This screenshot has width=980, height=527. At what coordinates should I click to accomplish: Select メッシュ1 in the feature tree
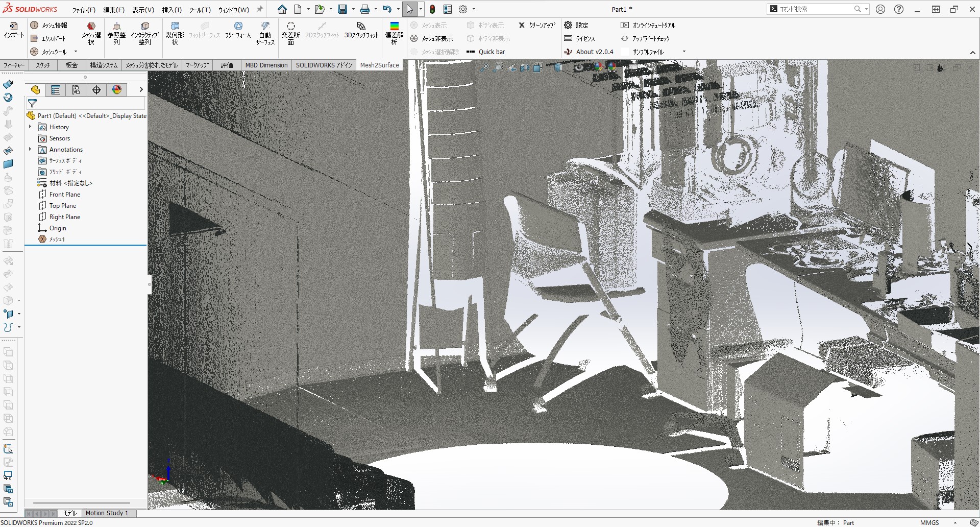(56, 239)
